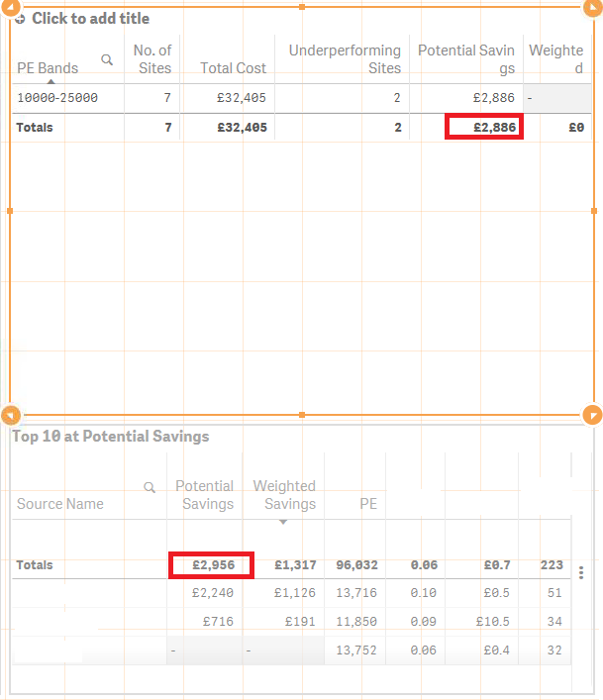Click 'Click to add title' text
The image size is (603, 700).
pyautogui.click(x=91, y=18)
